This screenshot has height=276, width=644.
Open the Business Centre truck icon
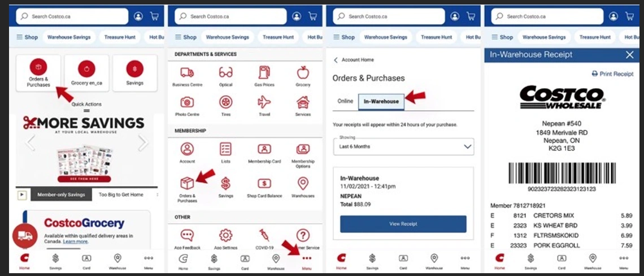pos(187,73)
